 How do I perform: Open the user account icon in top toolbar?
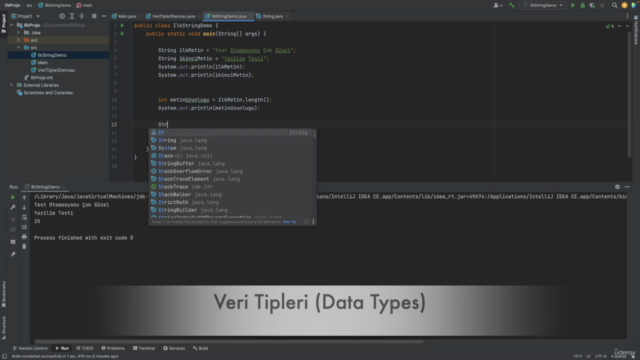pyautogui.click(x=497, y=5)
